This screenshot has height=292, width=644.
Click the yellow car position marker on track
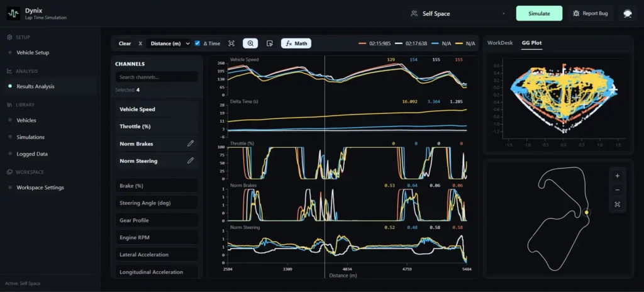[x=587, y=212]
